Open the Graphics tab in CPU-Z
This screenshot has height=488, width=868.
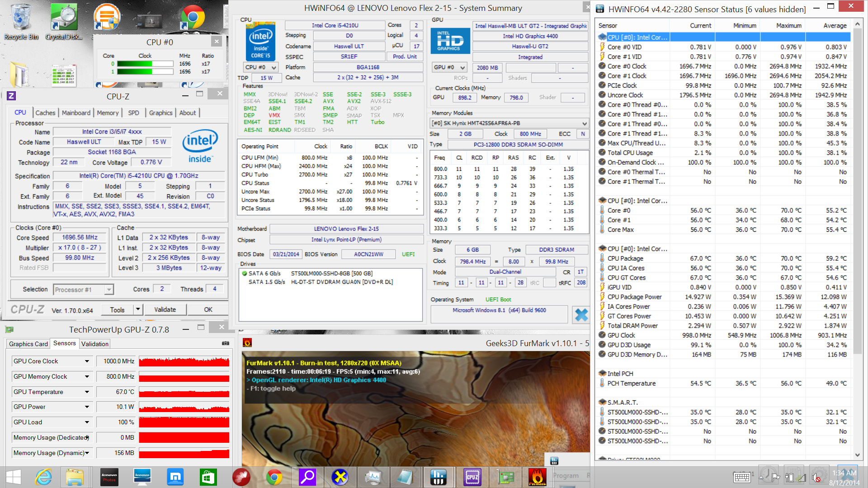[x=160, y=113]
